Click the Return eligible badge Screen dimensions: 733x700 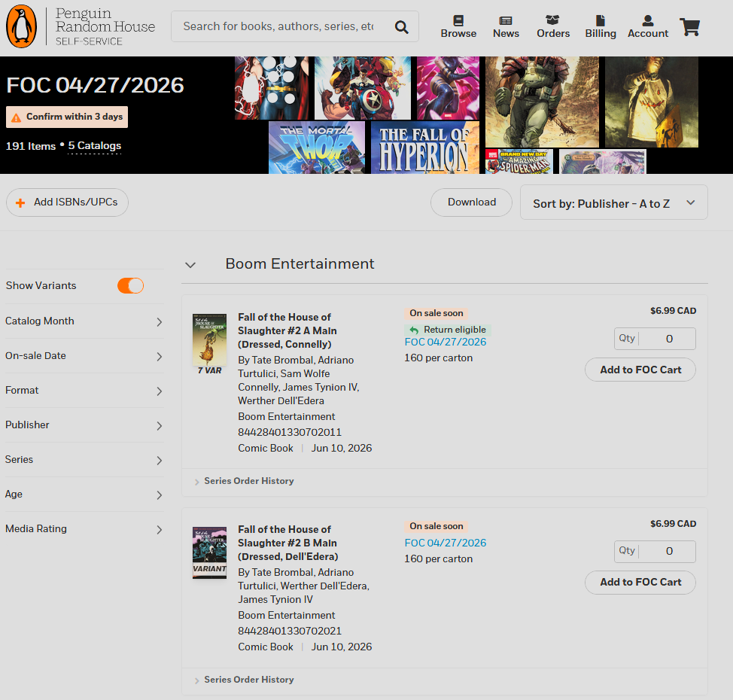(447, 330)
